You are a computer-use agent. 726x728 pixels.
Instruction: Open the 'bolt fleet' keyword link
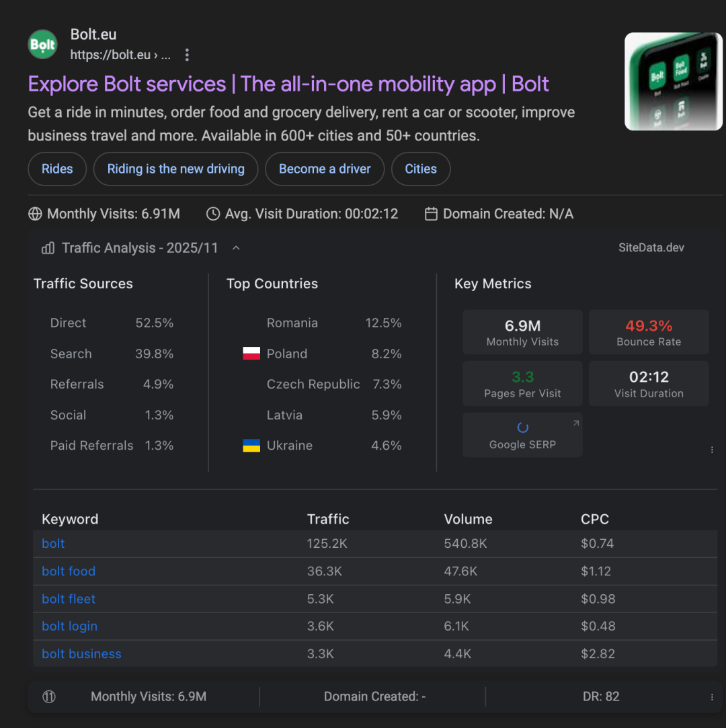coord(69,598)
